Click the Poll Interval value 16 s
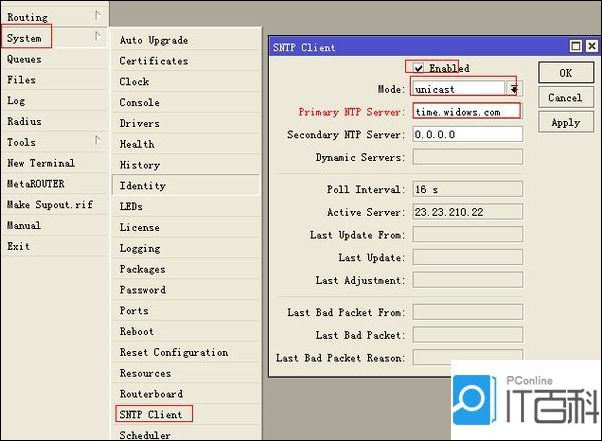Image resolution: width=602 pixels, height=441 pixels. pyautogui.click(x=467, y=189)
